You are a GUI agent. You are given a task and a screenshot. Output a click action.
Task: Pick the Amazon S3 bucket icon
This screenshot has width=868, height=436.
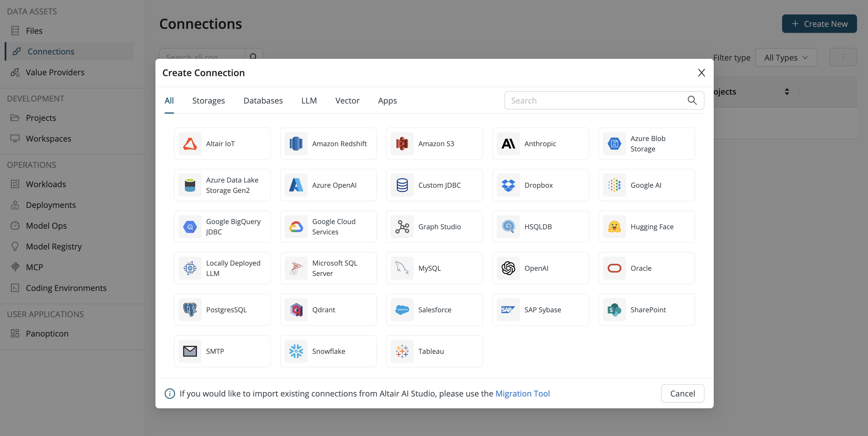[x=402, y=144]
